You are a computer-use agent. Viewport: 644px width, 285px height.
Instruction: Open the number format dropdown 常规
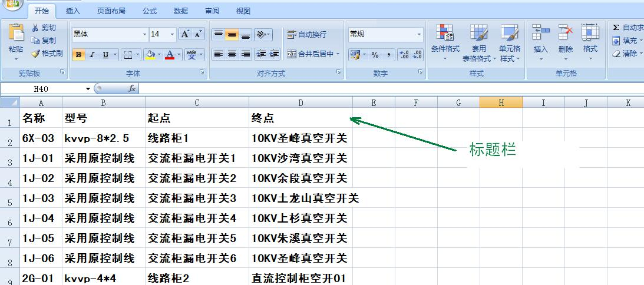419,35
